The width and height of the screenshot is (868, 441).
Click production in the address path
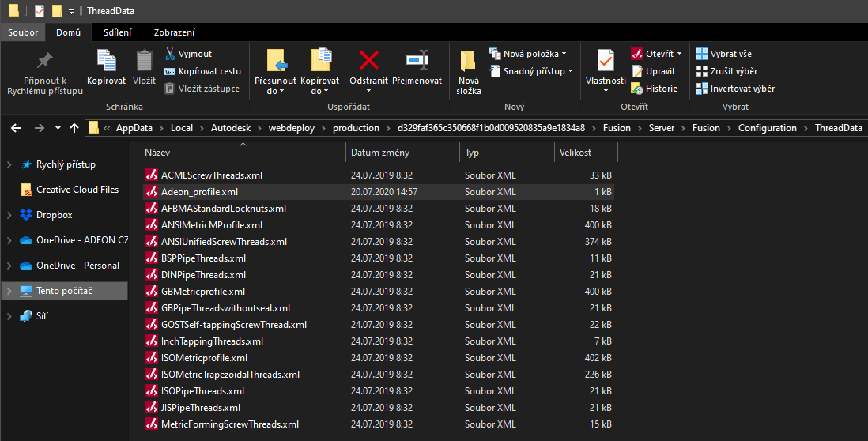tap(356, 128)
